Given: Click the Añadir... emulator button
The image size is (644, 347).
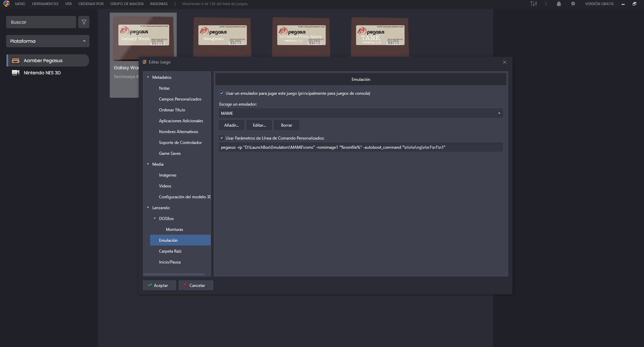Looking at the screenshot, I should pos(231,125).
